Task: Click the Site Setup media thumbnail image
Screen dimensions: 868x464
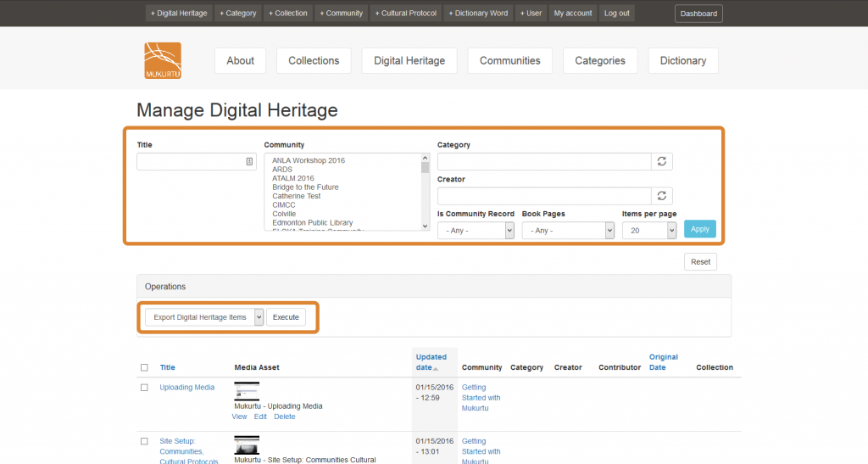Action: coord(247,445)
